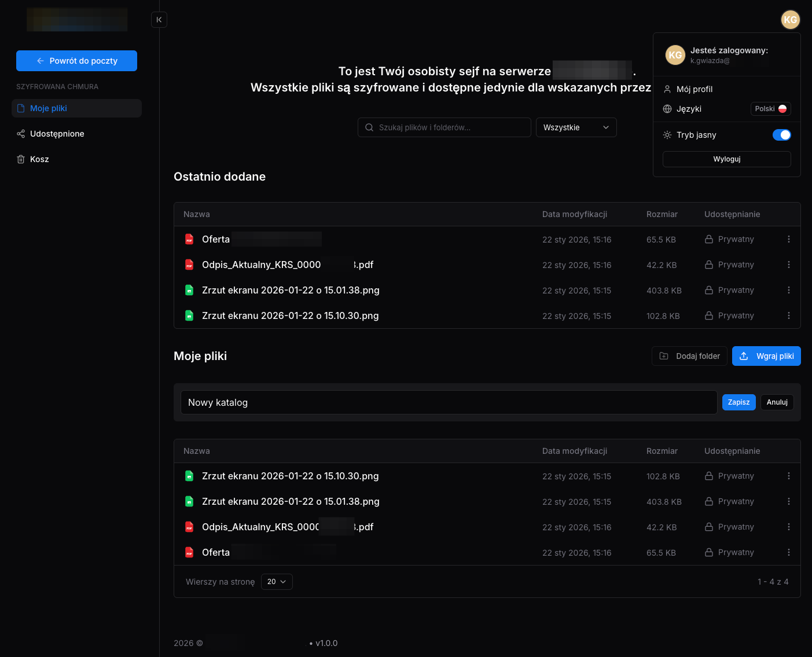Open options menu for Oferta in Ostatnio dodane
The image size is (812, 657).
pyautogui.click(x=788, y=239)
